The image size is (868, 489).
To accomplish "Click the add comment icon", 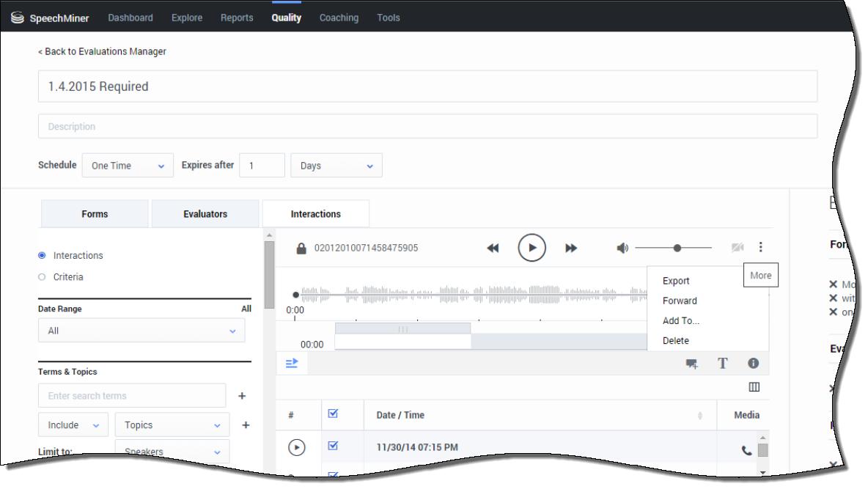I will (691, 364).
